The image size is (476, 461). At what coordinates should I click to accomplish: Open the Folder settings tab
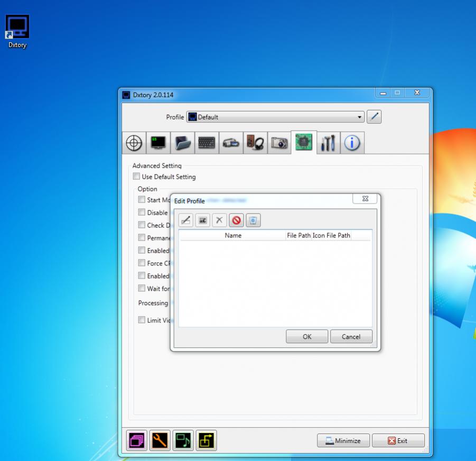182,143
